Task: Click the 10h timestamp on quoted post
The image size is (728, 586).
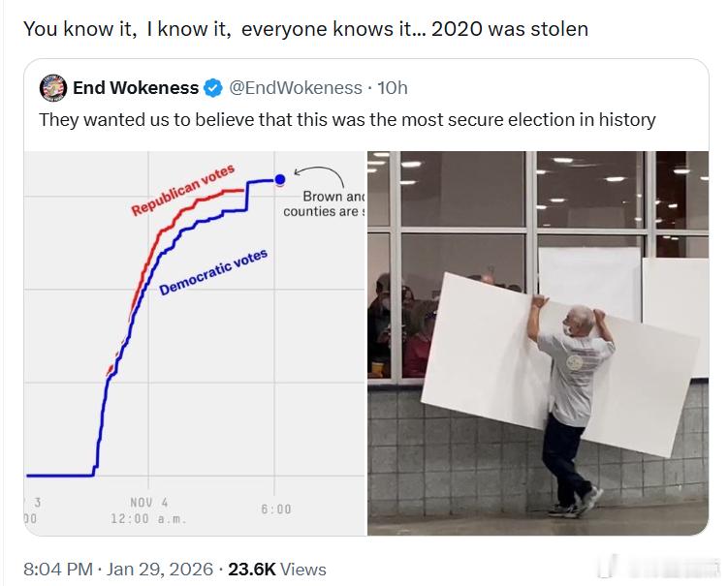Action: tap(392, 88)
